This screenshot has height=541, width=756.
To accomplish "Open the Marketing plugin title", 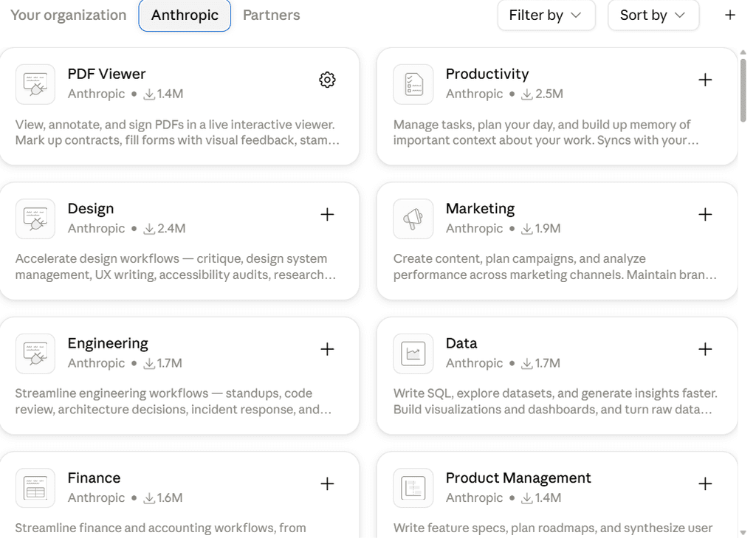I will (x=480, y=208).
